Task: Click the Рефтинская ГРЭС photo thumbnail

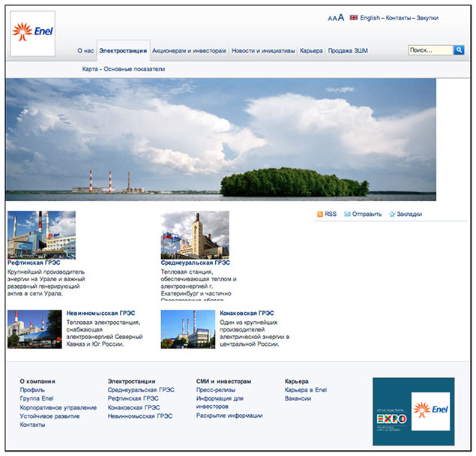Action: pyautogui.click(x=41, y=235)
